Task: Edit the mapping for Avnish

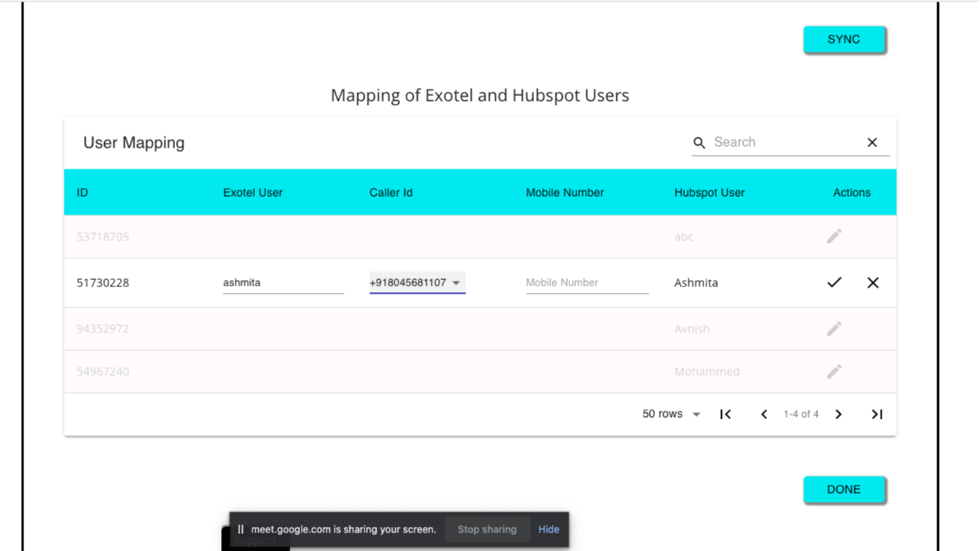Action: point(834,328)
